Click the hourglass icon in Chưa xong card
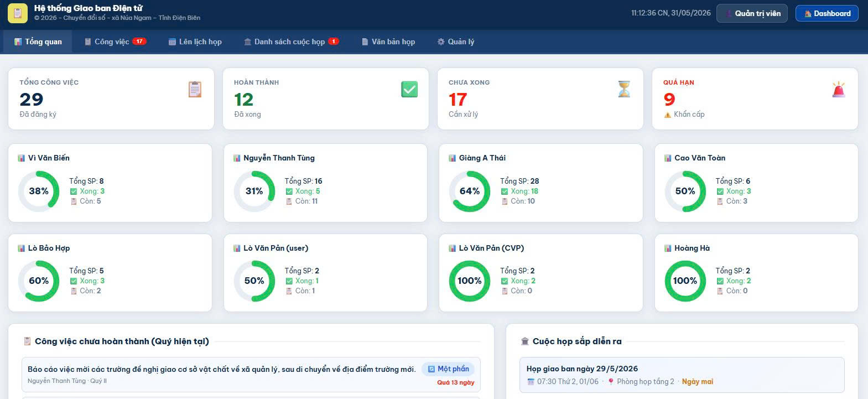The width and height of the screenshot is (868, 399). coord(624,89)
